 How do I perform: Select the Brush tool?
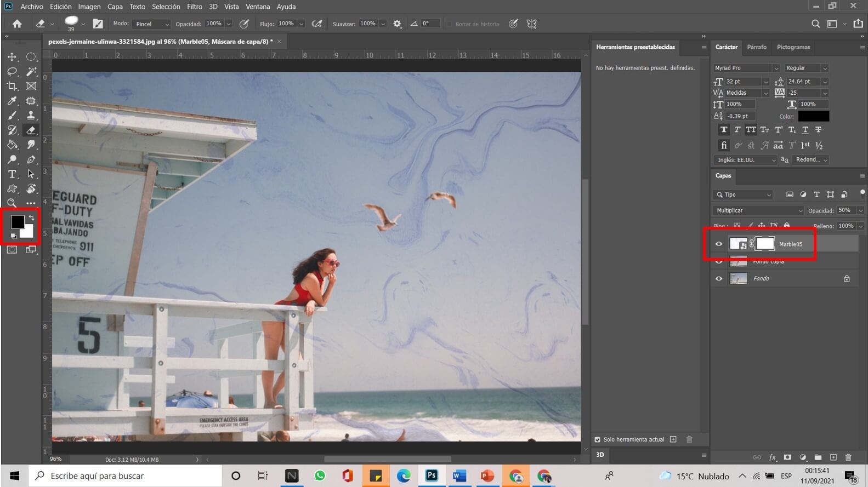(x=12, y=116)
